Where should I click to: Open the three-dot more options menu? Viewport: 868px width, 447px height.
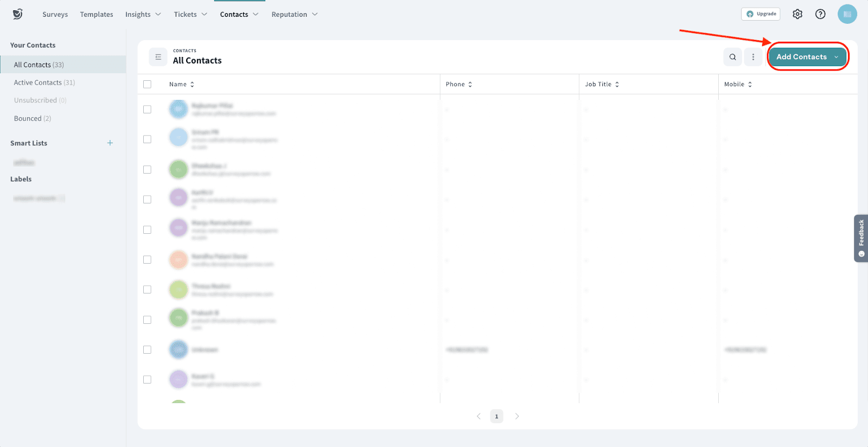click(753, 57)
